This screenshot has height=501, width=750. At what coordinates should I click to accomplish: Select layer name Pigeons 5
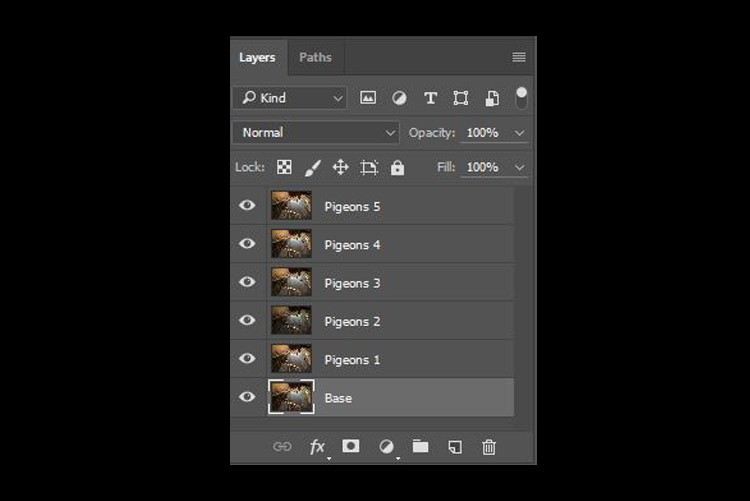(x=352, y=207)
